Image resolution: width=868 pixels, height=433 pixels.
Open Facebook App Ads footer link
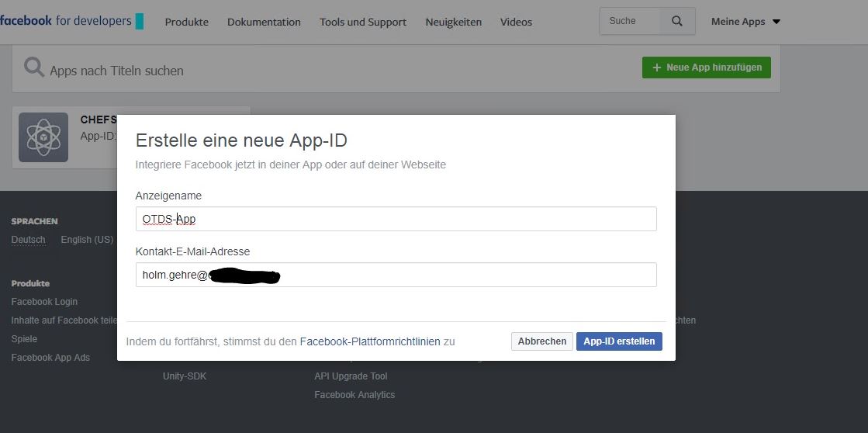click(50, 358)
